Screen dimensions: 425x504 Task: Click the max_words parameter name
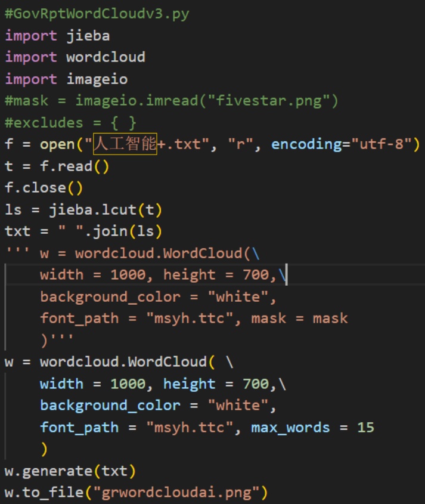tap(290, 427)
